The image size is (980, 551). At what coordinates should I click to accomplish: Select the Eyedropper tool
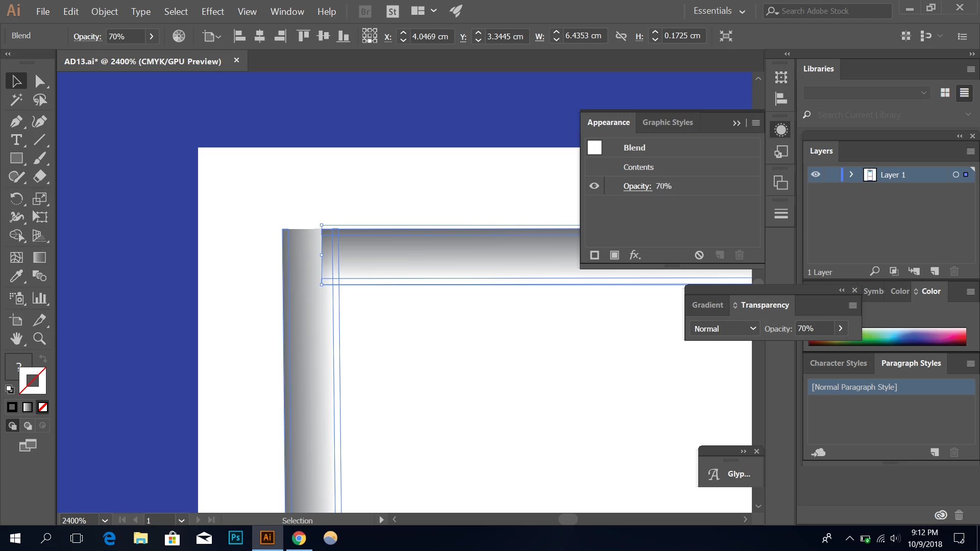[x=16, y=276]
